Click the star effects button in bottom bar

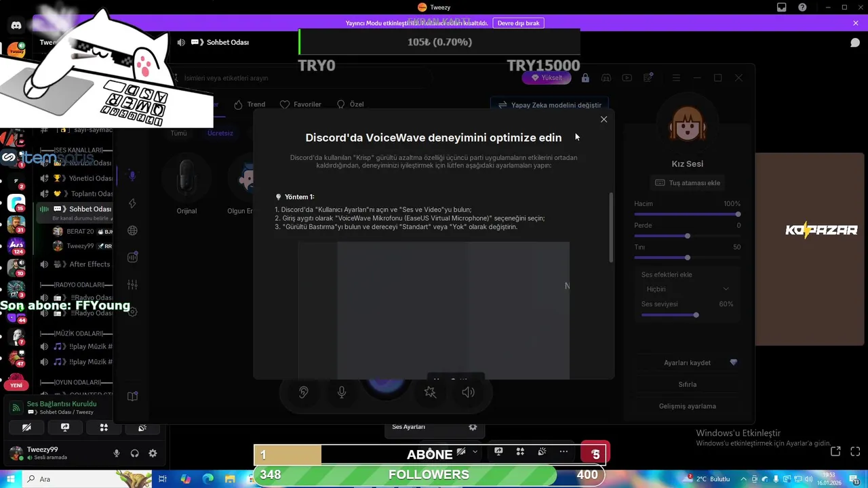[x=430, y=392]
